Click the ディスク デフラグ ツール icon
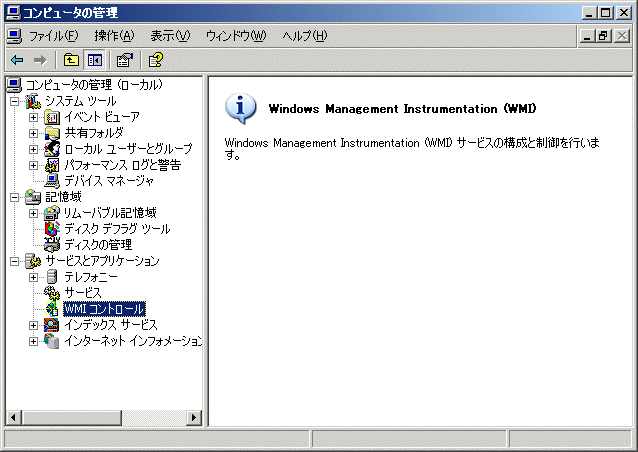 click(52, 229)
